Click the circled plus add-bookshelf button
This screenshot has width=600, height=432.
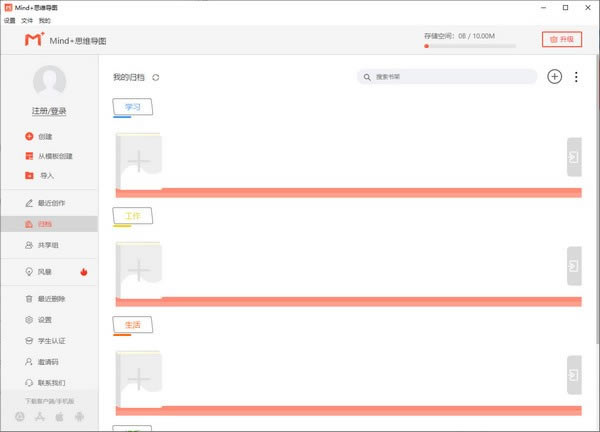click(554, 77)
